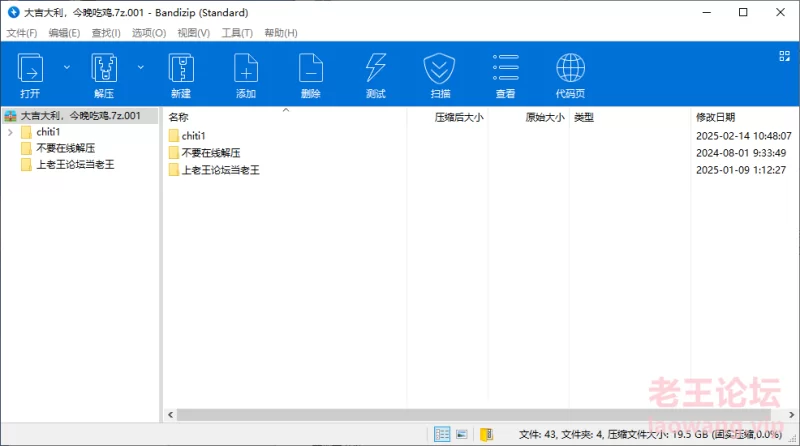Click the date 2025-01-09 1:12:27

click(x=741, y=170)
